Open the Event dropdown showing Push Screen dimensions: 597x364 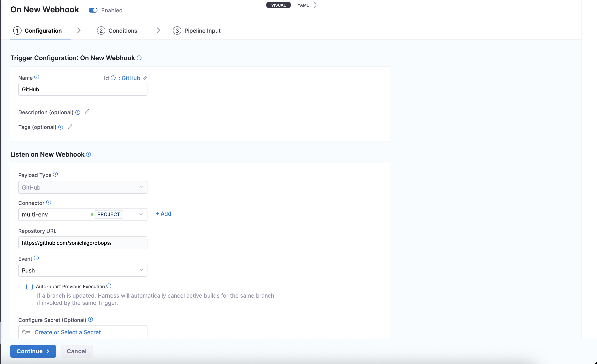[x=141, y=270]
